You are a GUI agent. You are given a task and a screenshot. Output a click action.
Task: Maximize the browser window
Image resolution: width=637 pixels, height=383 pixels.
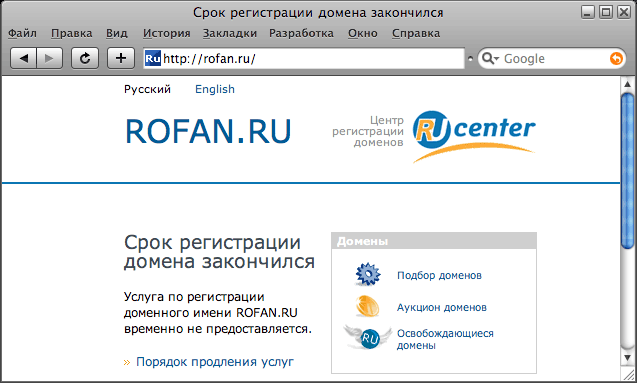click(x=606, y=12)
